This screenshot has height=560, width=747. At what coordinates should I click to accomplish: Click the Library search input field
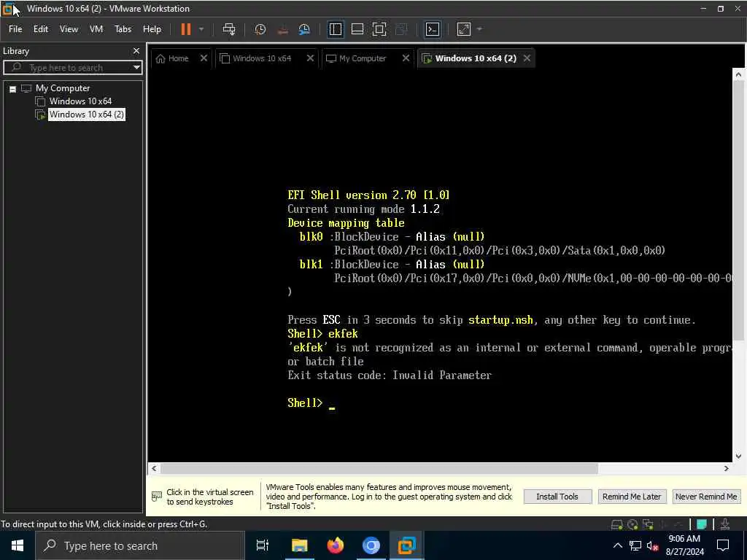(66, 68)
